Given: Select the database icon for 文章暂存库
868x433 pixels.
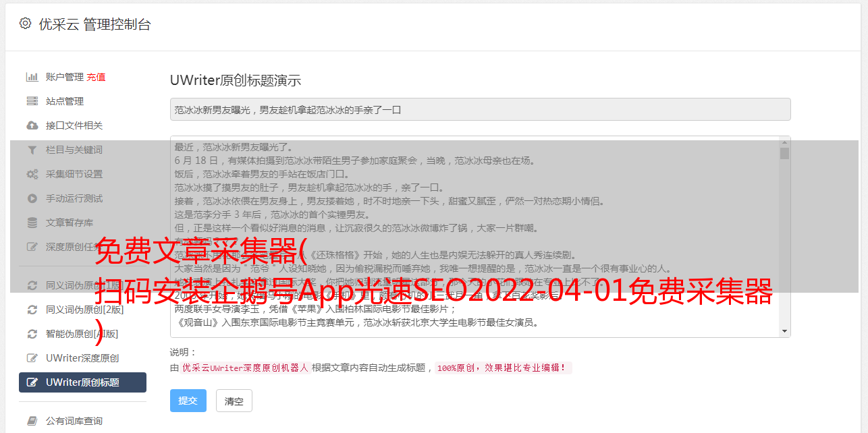Looking at the screenshot, I should pyautogui.click(x=32, y=223).
